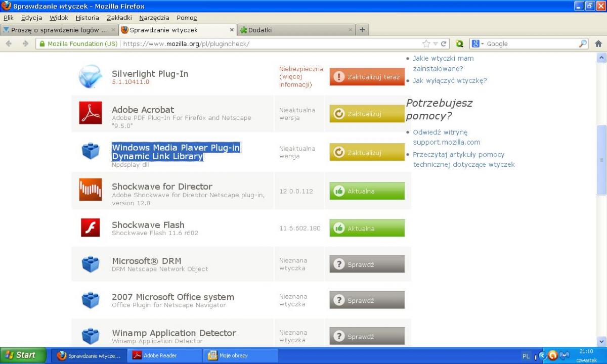Viewport: 607px width, 364px height.
Task: Open link Przeczytaj artykuły pomocy technicznej
Action: click(463, 160)
